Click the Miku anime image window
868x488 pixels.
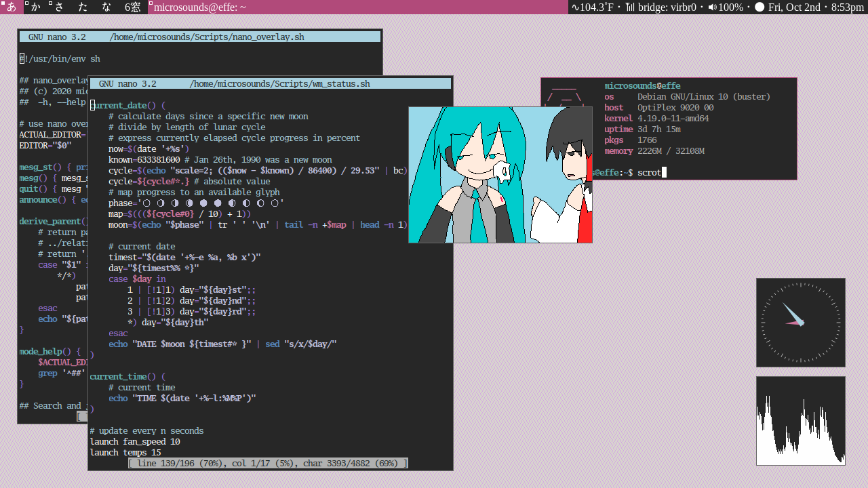coord(500,174)
